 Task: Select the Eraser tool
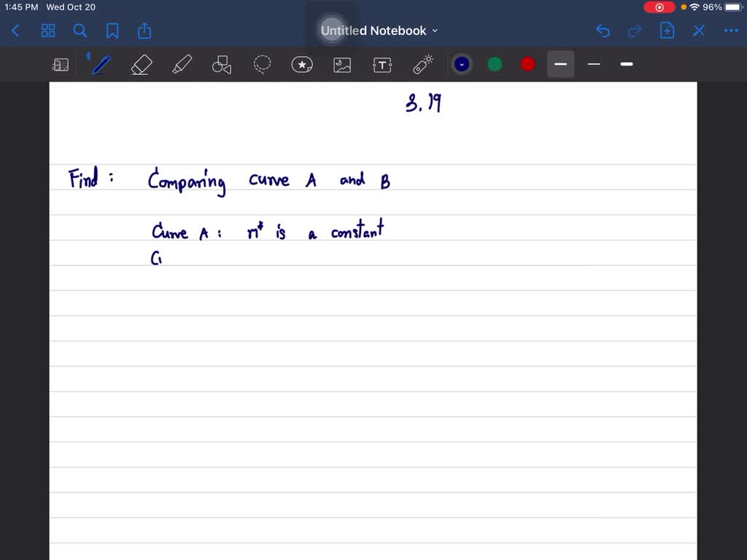[x=142, y=64]
